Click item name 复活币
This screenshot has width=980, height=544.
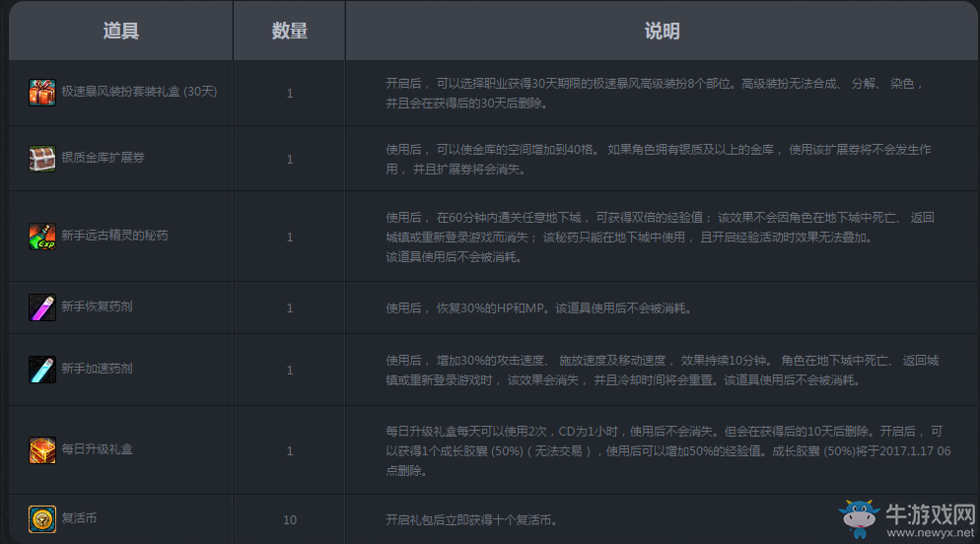point(79,517)
